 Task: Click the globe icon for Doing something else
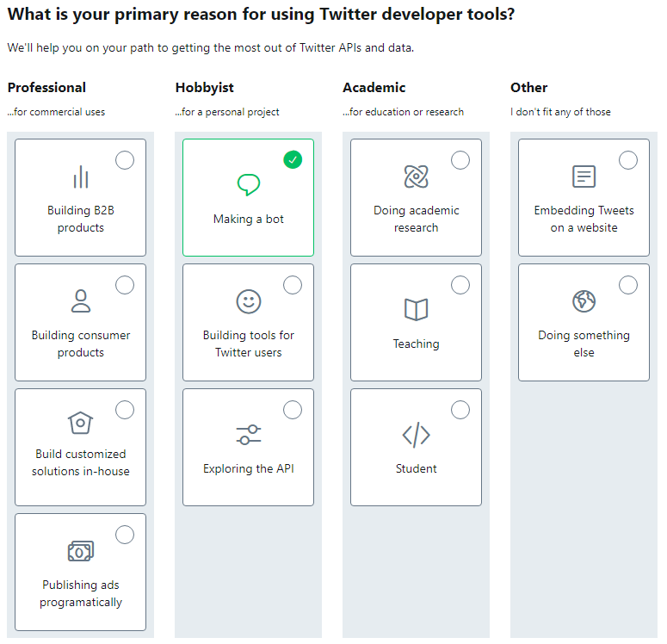tap(584, 301)
